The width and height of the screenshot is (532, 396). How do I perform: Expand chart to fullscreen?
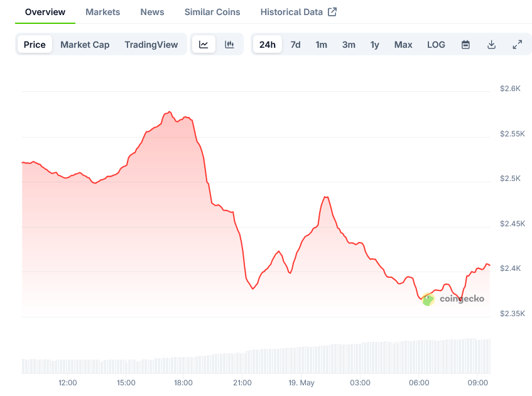pos(517,45)
